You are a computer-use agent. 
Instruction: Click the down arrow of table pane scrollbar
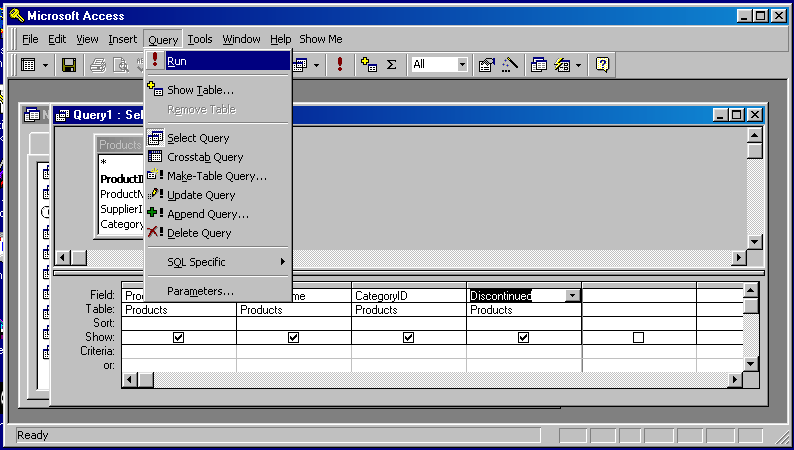[755, 242]
